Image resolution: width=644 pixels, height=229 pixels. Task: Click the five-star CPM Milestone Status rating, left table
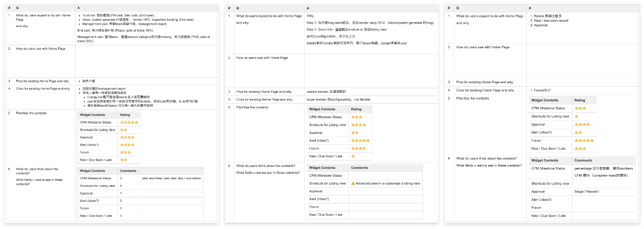pyautogui.click(x=129, y=122)
